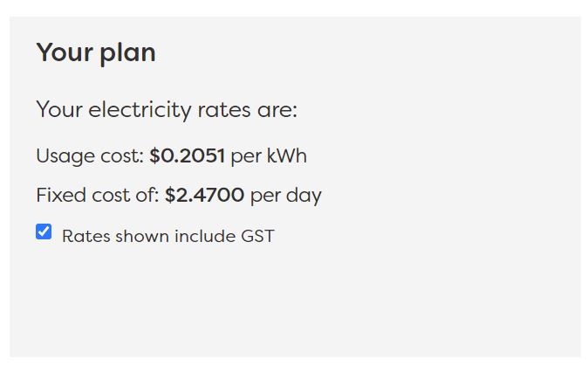Click the word 'plan' in the heading
The height and width of the screenshot is (366, 588).
click(x=128, y=53)
